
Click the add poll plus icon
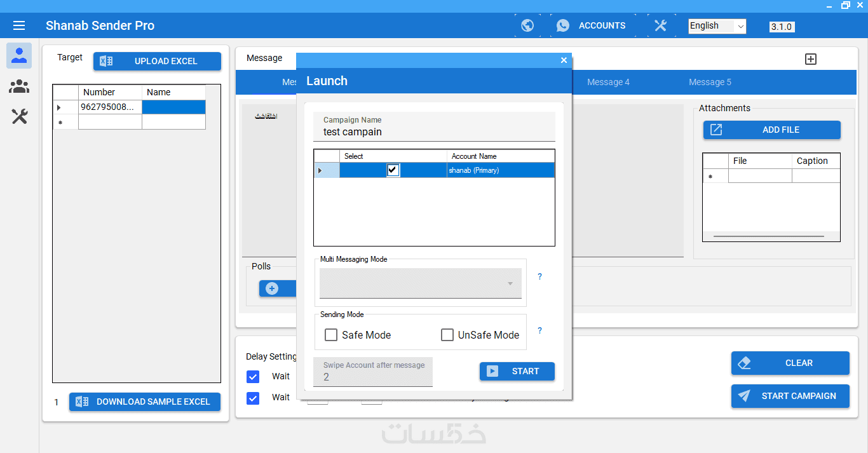(272, 288)
